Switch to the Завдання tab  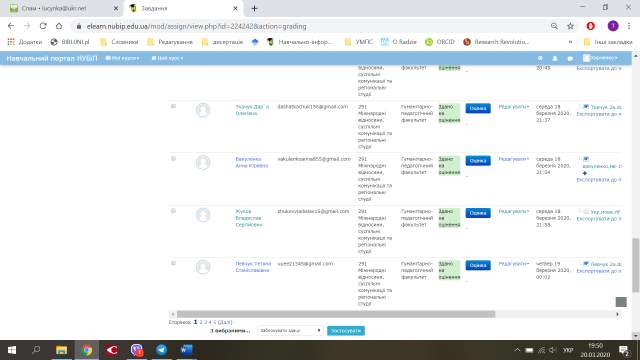pyautogui.click(x=184, y=8)
